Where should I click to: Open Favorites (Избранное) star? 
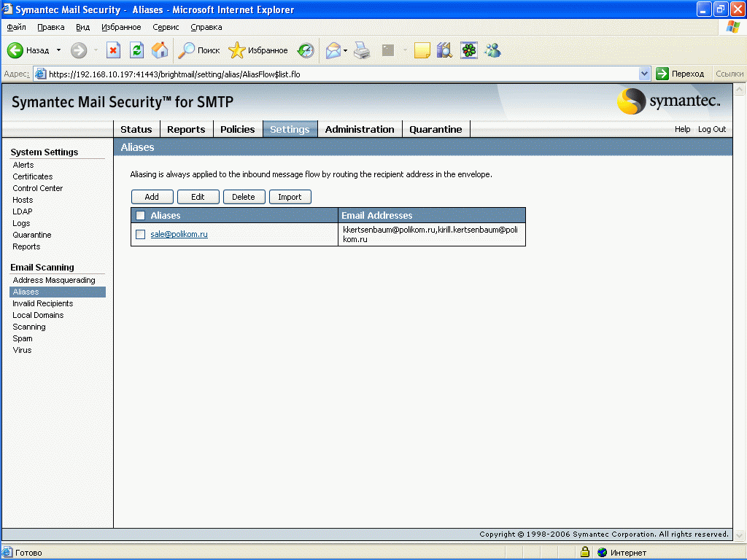237,50
